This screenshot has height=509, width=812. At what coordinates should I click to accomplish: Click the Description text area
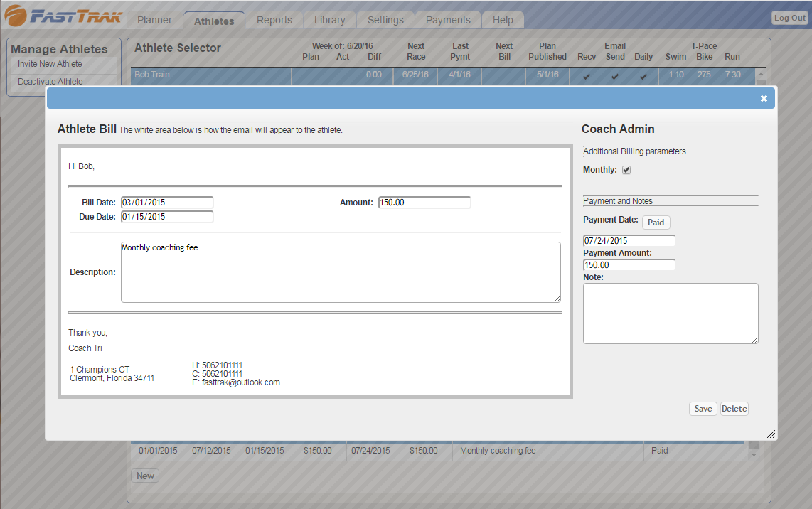[x=341, y=272]
